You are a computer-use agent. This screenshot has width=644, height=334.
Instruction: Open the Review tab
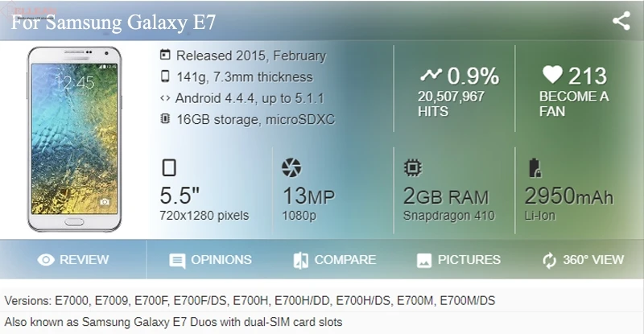[x=73, y=260]
